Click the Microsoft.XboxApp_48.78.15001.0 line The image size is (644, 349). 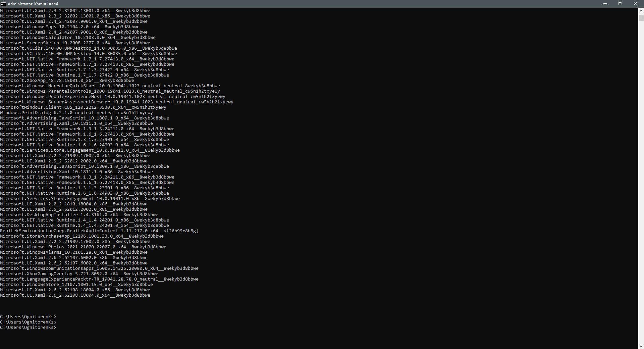pos(67,81)
